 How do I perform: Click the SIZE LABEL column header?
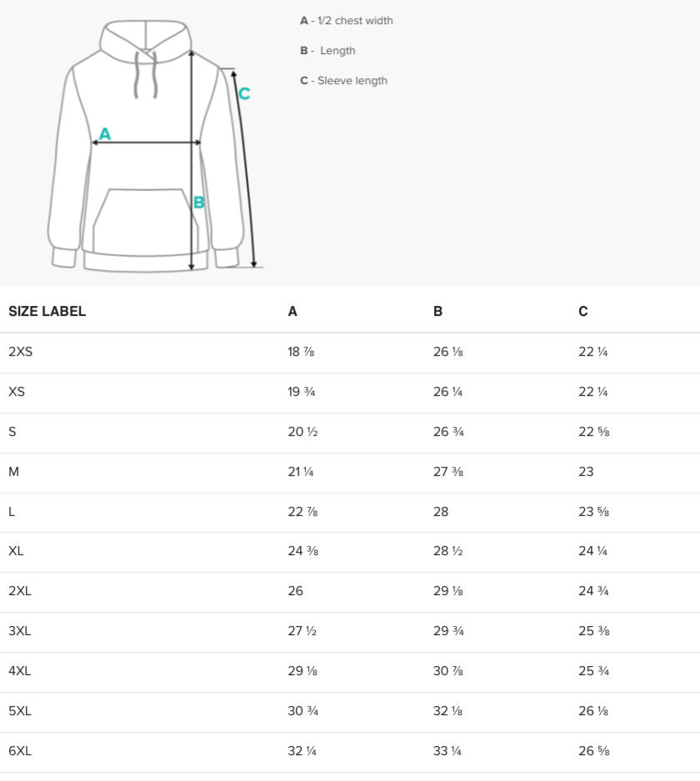coord(47,312)
